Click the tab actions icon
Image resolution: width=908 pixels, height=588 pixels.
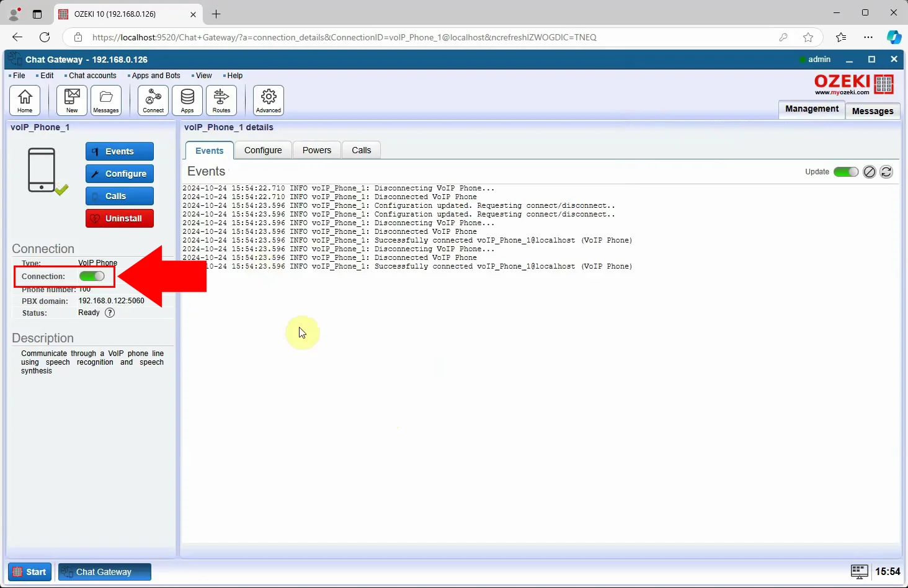(x=37, y=14)
